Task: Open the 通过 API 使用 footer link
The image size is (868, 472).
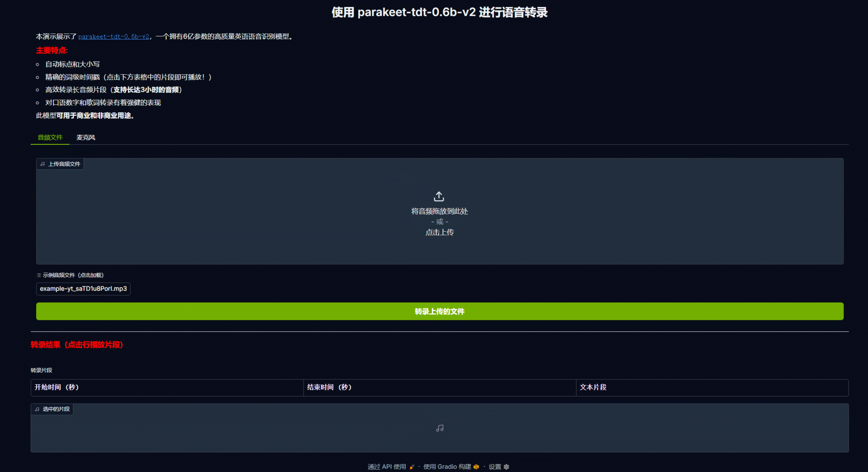Action: tap(386, 467)
